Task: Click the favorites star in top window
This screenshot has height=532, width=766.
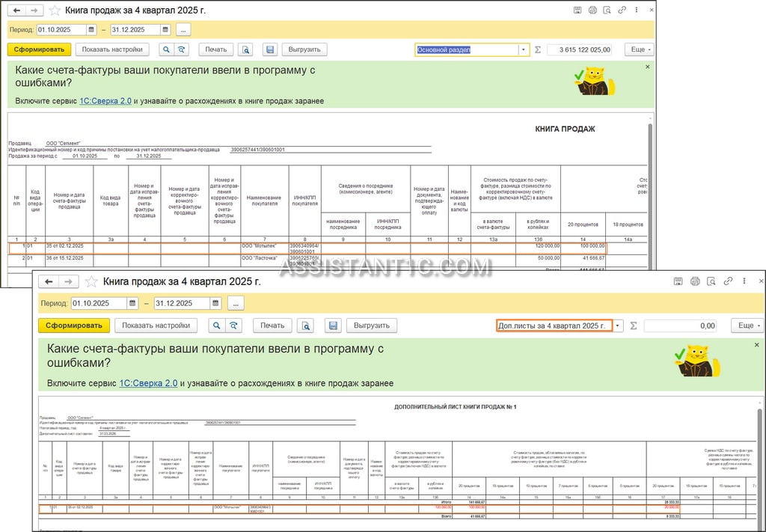Action: 55,10
